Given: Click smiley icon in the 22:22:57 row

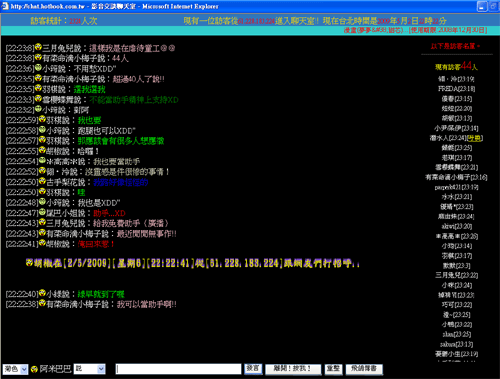Looking at the screenshot, I should click(x=42, y=140).
